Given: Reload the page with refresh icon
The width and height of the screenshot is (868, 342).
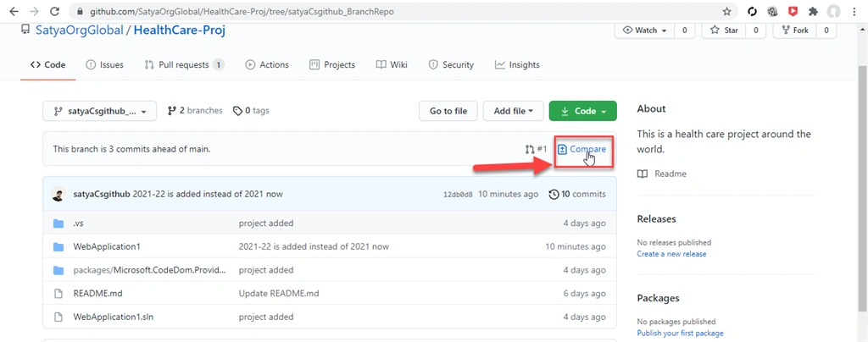Looking at the screenshot, I should [x=54, y=11].
